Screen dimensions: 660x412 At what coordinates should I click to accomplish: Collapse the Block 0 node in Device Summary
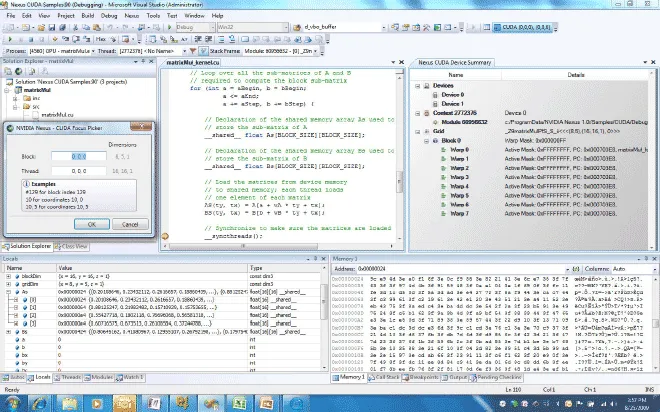tap(426, 141)
